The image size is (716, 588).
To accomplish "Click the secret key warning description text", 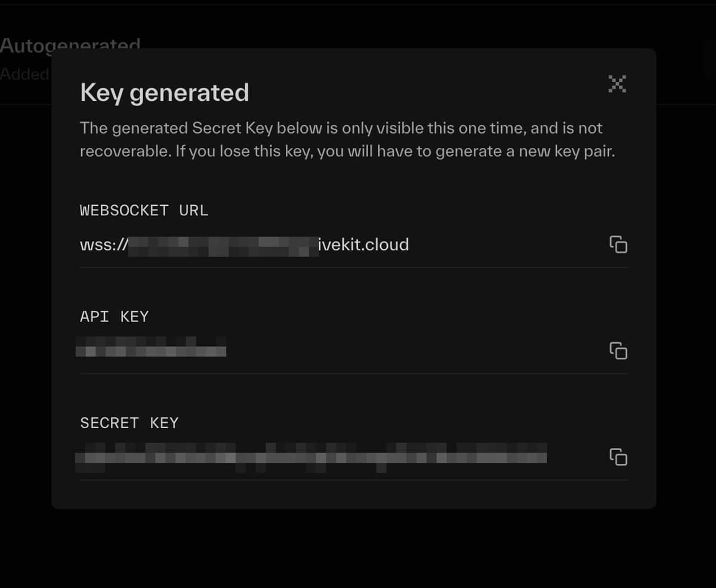I will pyautogui.click(x=347, y=140).
